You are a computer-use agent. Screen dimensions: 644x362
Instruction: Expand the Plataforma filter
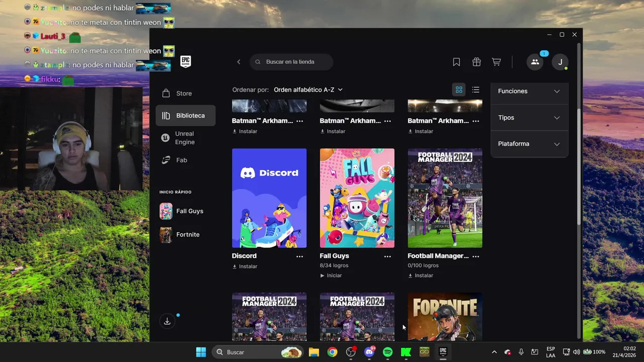point(529,144)
